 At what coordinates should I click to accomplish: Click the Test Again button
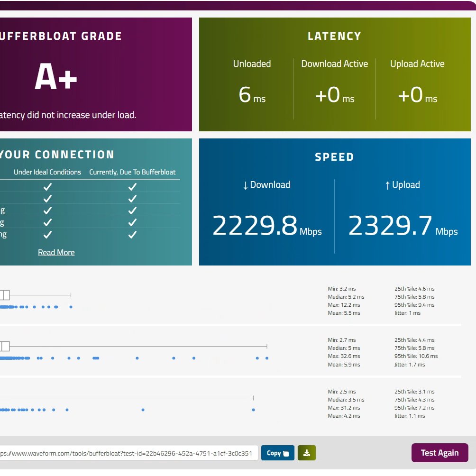(439, 453)
